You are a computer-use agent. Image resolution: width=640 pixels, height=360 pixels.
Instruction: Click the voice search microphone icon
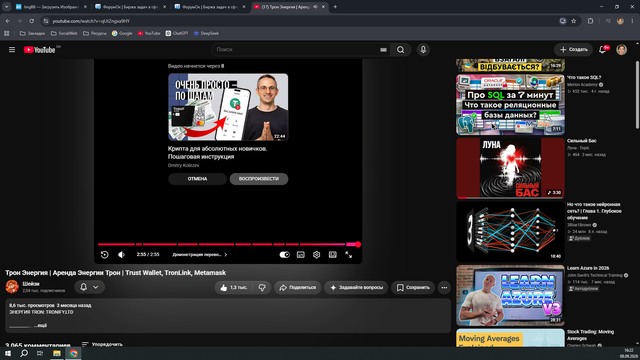pyautogui.click(x=423, y=49)
